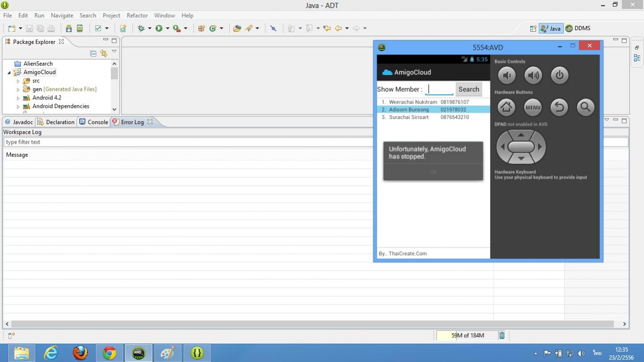This screenshot has width=644, height=362.
Task: Click the Show Member text input
Action: click(x=439, y=89)
